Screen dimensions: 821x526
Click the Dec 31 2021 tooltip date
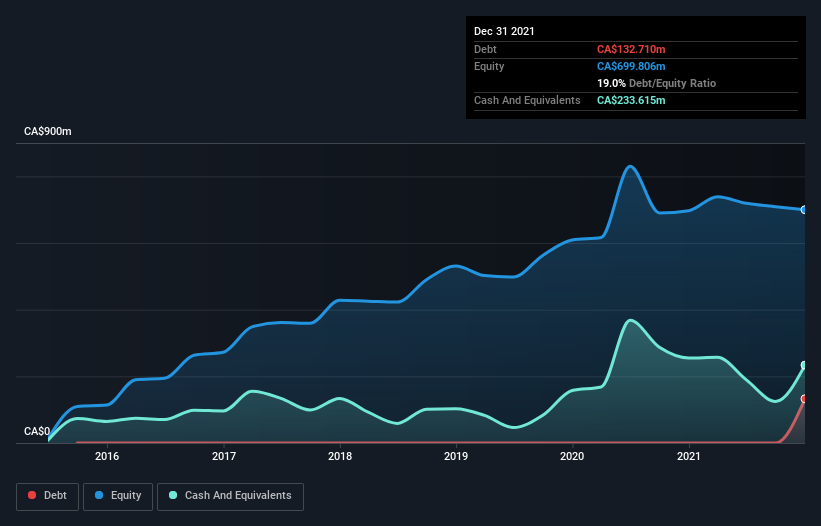[x=504, y=31]
